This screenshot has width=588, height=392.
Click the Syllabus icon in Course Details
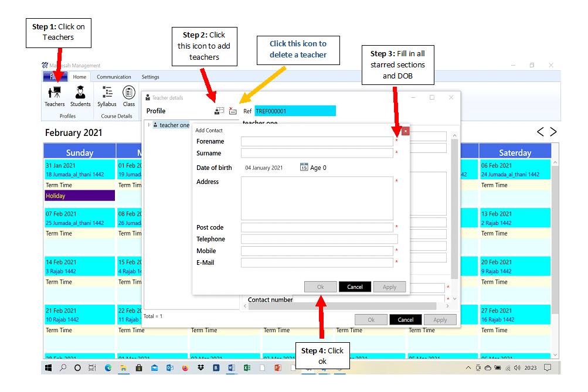tap(107, 95)
